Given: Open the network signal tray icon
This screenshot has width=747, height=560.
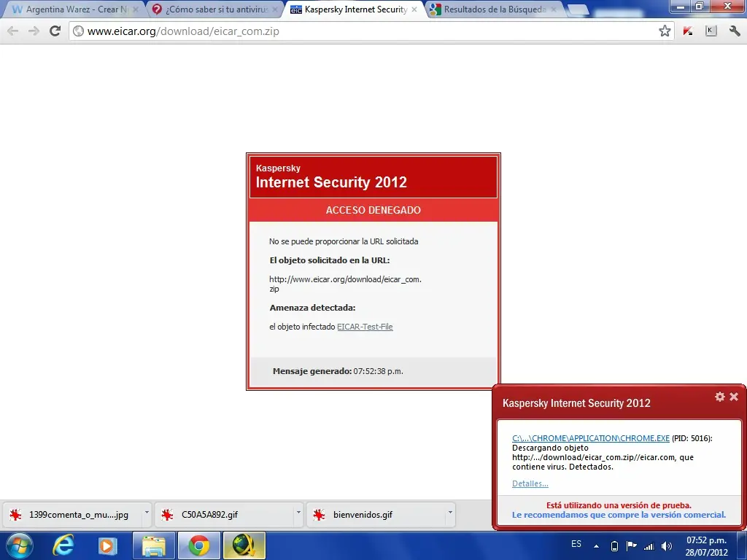Looking at the screenshot, I should [x=649, y=546].
